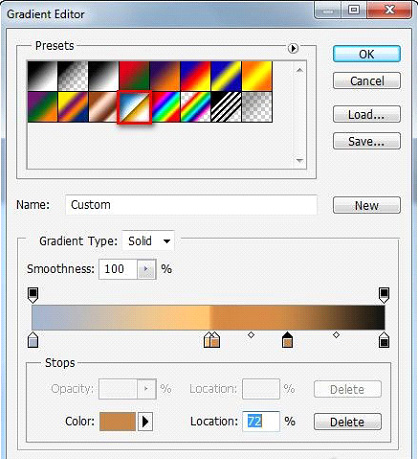
Task: Open the Smoothness slider arrow
Action: coord(146,269)
